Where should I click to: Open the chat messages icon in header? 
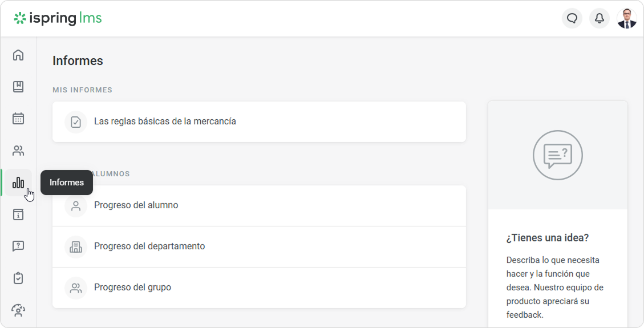pyautogui.click(x=572, y=18)
